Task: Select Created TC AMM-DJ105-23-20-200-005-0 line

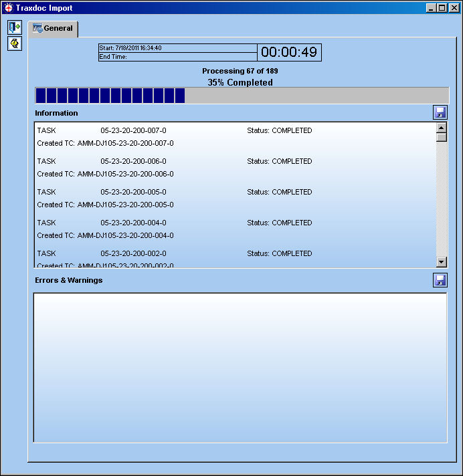Action: click(105, 205)
